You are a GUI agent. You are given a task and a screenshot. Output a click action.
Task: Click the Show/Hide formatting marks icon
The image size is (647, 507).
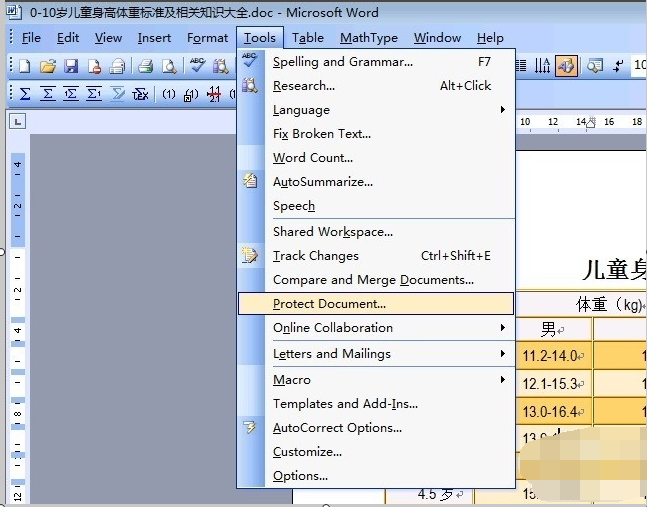coord(618,66)
